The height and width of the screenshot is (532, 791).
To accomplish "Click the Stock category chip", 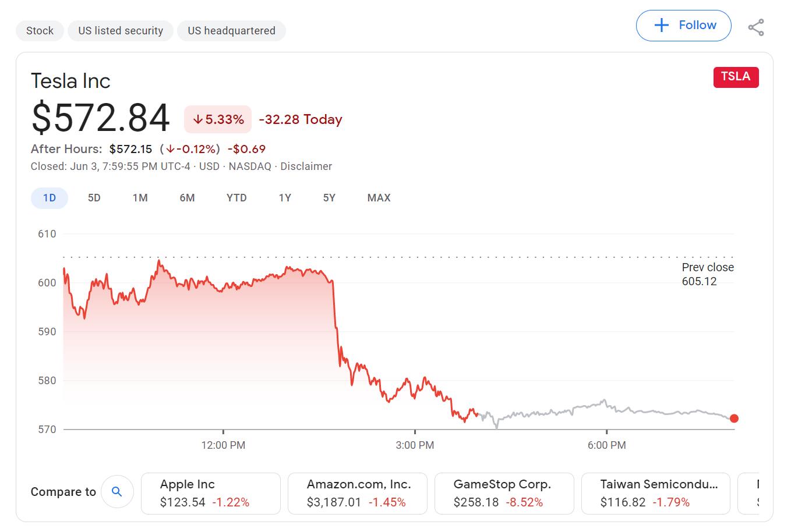I will pyautogui.click(x=40, y=31).
